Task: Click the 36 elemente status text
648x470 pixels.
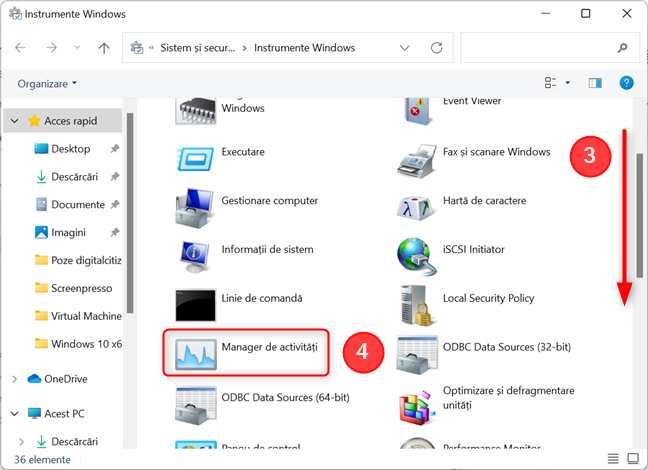Action: tap(42, 460)
